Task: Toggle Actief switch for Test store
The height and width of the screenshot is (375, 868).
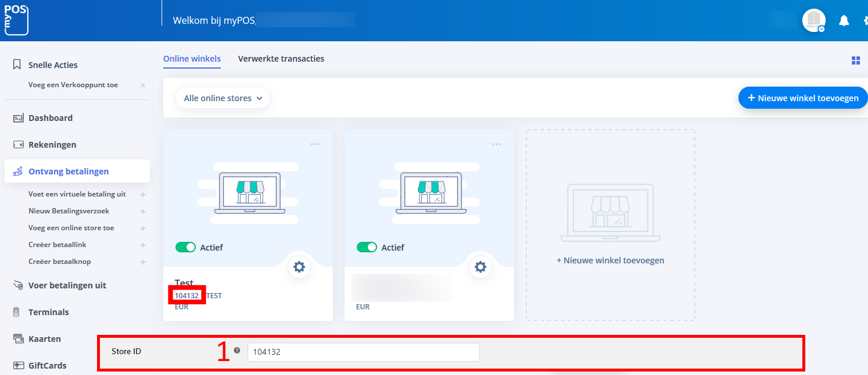Action: tap(186, 248)
